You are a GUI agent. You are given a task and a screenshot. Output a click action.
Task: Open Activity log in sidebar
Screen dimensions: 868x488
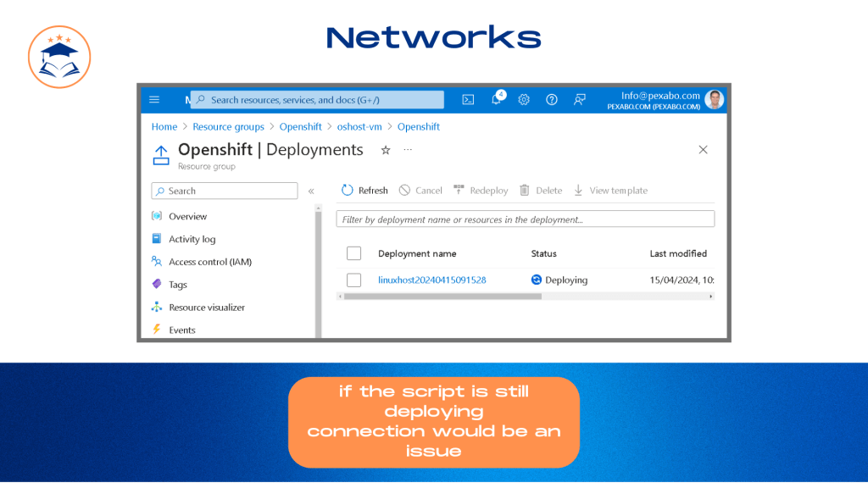click(192, 239)
